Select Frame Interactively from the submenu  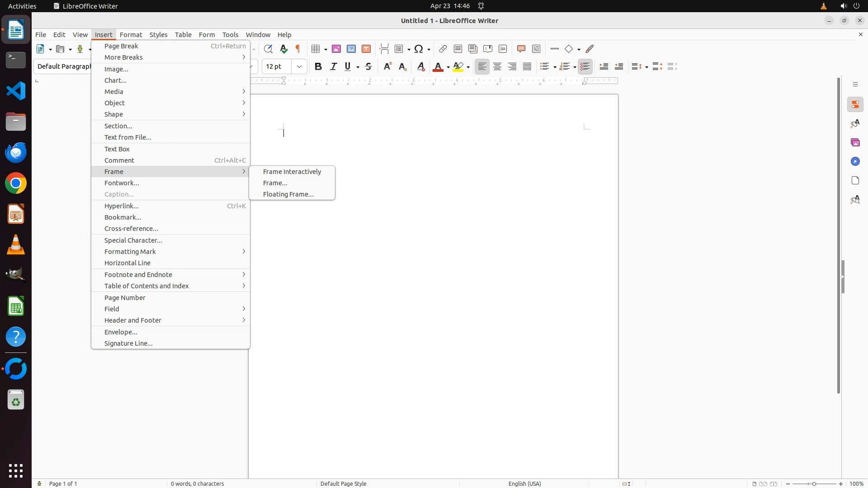pyautogui.click(x=292, y=172)
